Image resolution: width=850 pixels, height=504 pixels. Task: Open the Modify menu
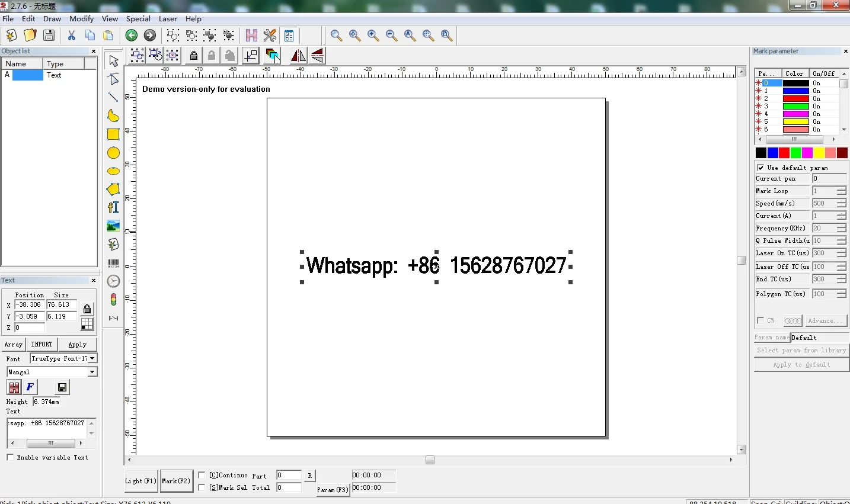click(x=82, y=18)
